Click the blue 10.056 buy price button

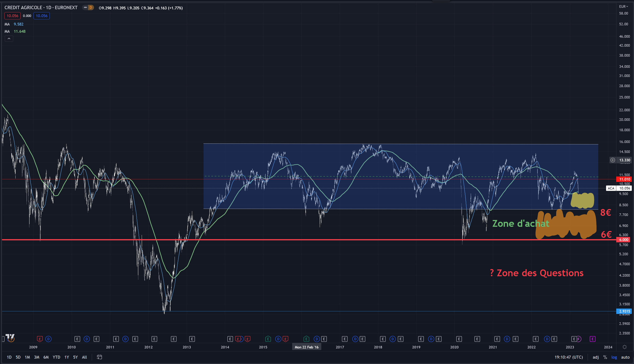pos(42,16)
